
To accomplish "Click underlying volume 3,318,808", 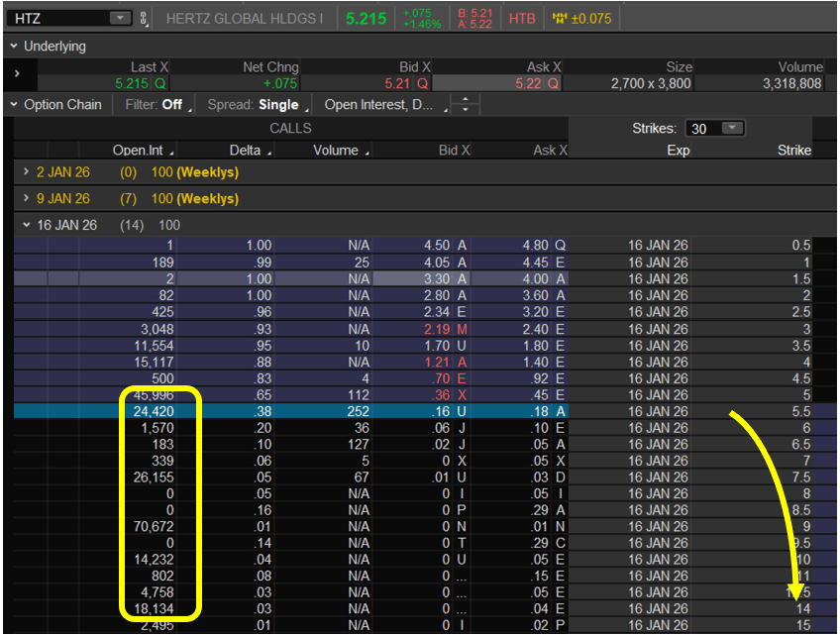I will click(x=791, y=83).
